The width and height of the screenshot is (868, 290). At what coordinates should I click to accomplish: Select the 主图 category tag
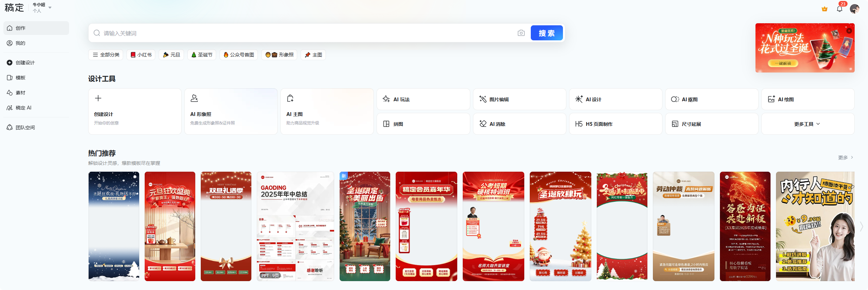click(313, 55)
